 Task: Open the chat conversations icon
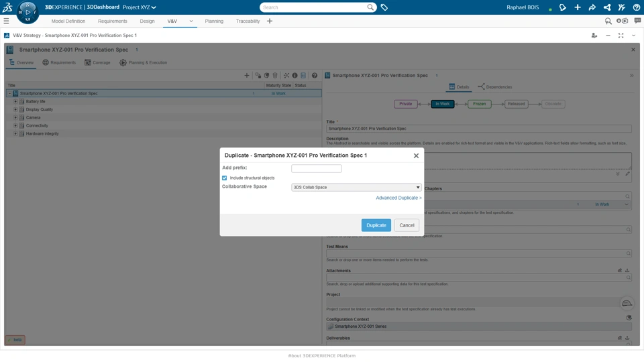637,21
